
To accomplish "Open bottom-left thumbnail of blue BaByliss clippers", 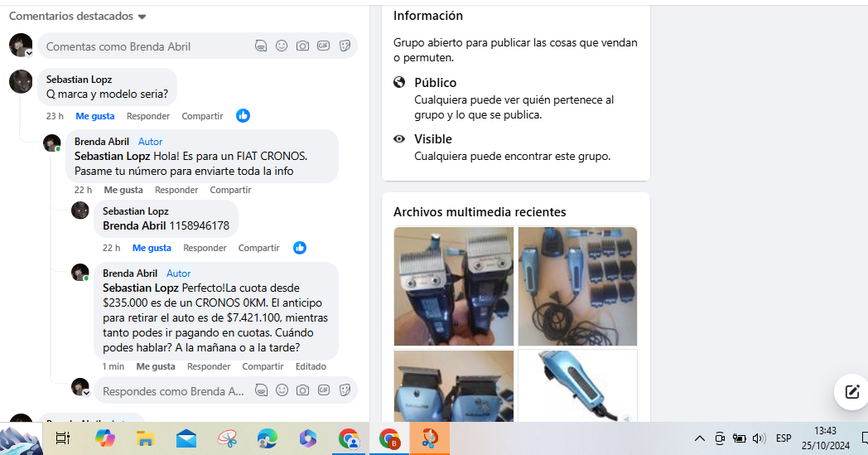I will 453,385.
